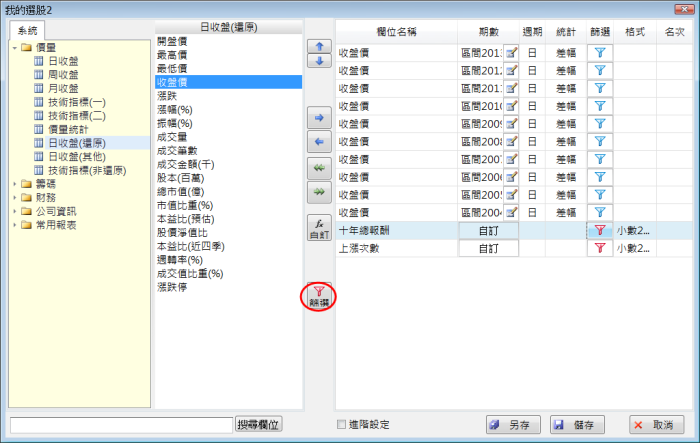Viewport: 700px width, 443px height.
Task: Edit the period of the 區間2004 row
Action: point(511,213)
